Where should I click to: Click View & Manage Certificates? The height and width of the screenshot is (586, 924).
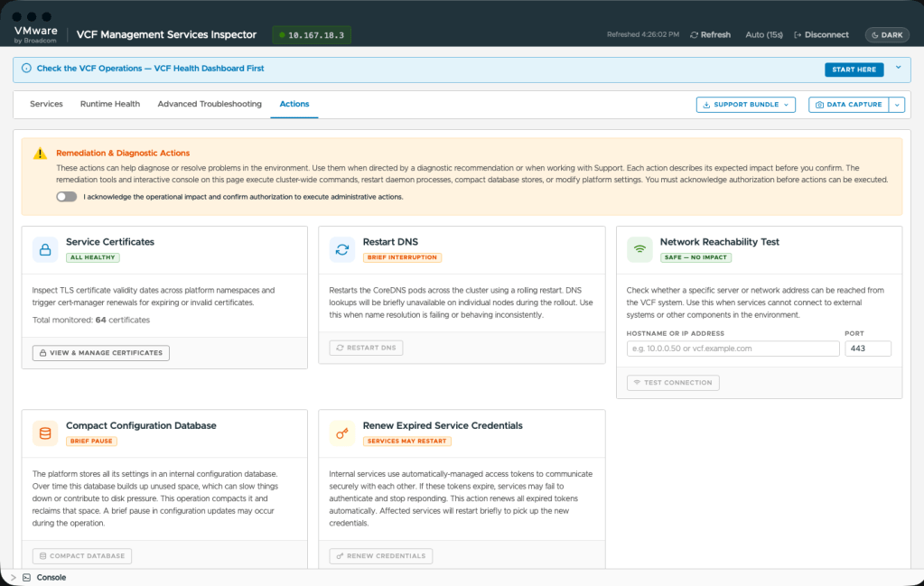click(101, 353)
